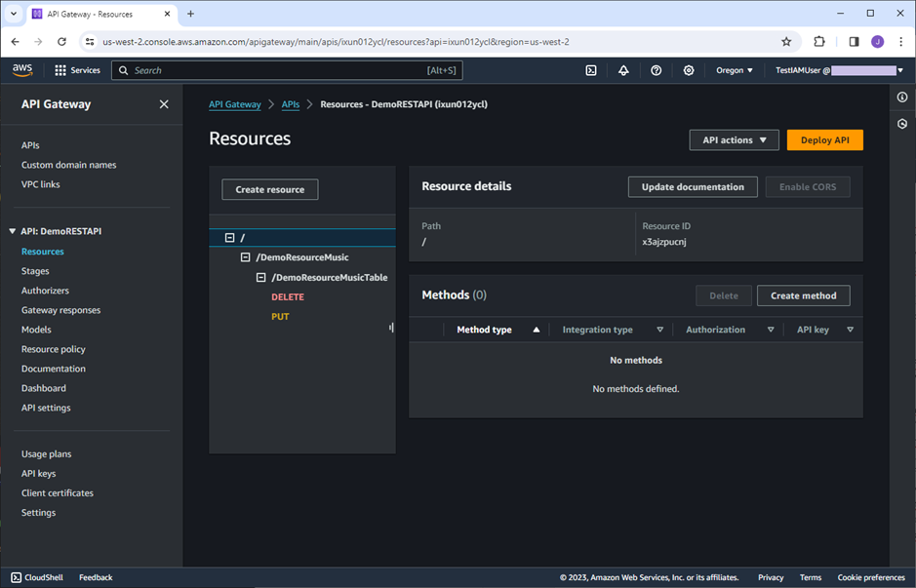Viewport: 916px width, 588px height.
Task: Open the help question mark icon
Action: [657, 70]
